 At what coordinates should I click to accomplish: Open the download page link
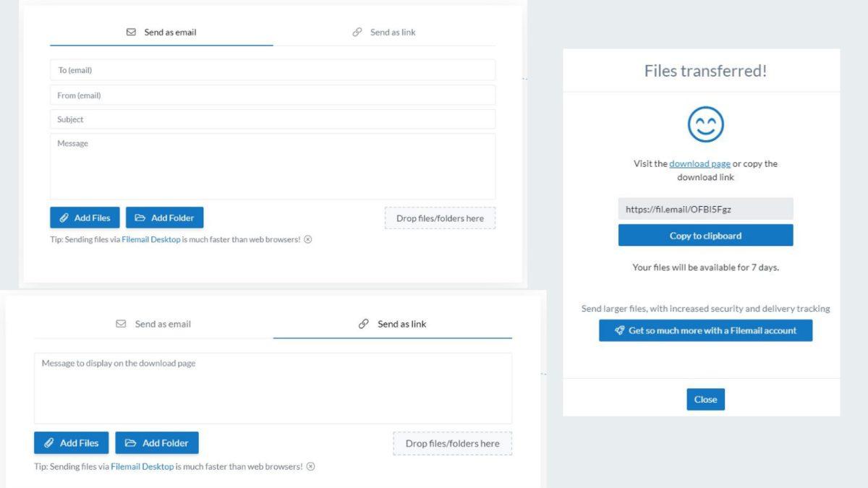[x=699, y=164]
